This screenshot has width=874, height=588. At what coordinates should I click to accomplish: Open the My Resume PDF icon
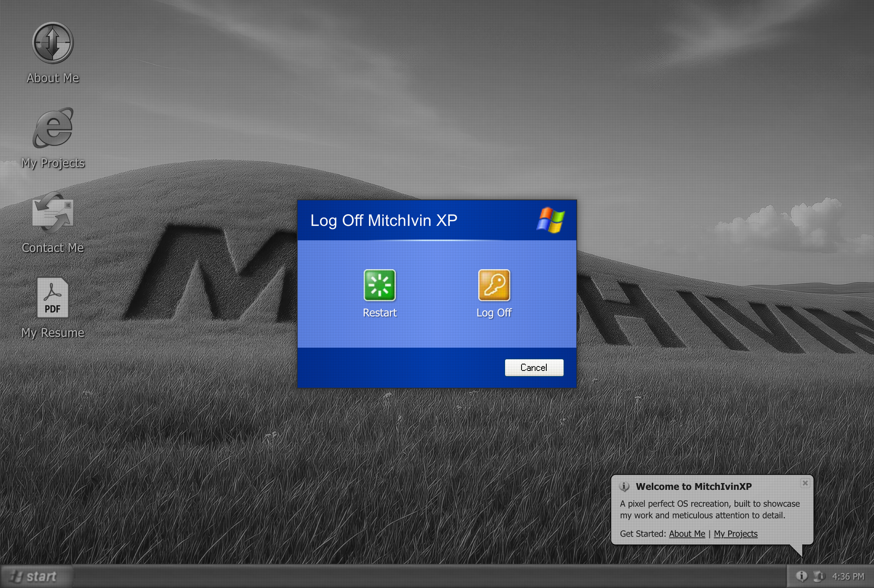(53, 298)
